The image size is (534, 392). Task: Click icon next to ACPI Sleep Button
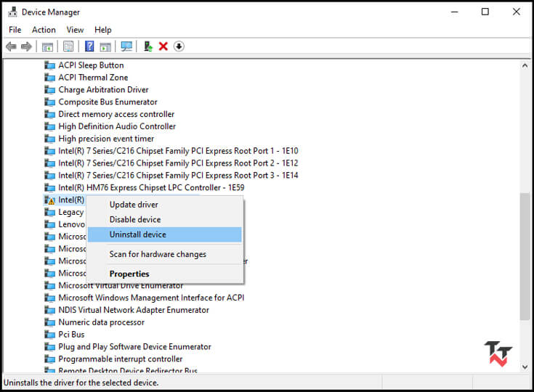tap(49, 65)
